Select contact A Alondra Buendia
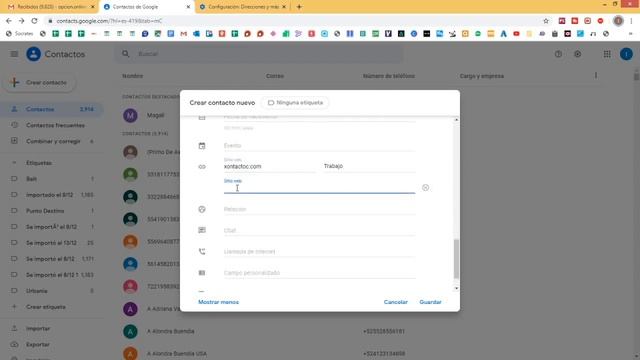Screen dimensions: 640x360 [x=170, y=331]
